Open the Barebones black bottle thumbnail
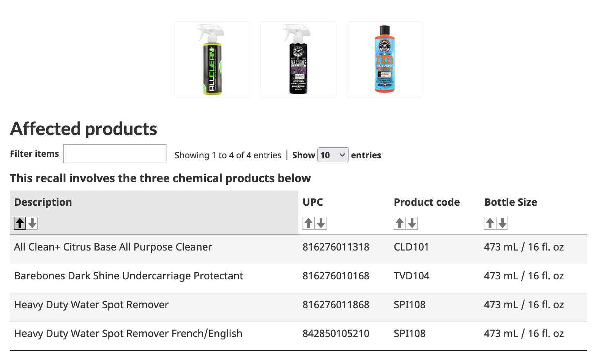Viewport: 596px width, 364px height. 298,59
